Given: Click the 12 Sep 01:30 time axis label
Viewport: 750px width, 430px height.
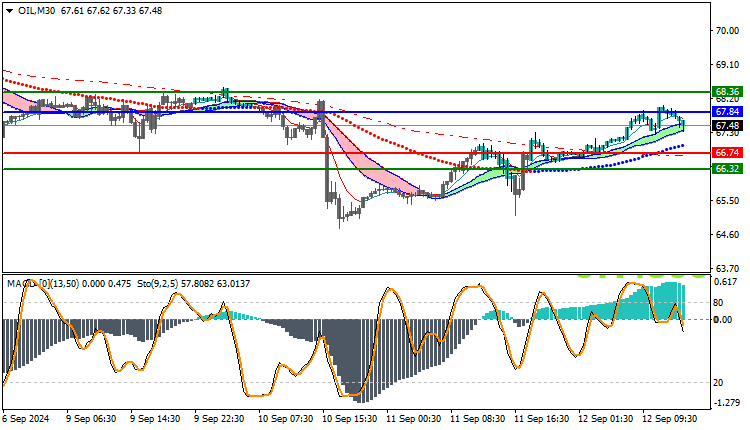Looking at the screenshot, I should [x=606, y=419].
